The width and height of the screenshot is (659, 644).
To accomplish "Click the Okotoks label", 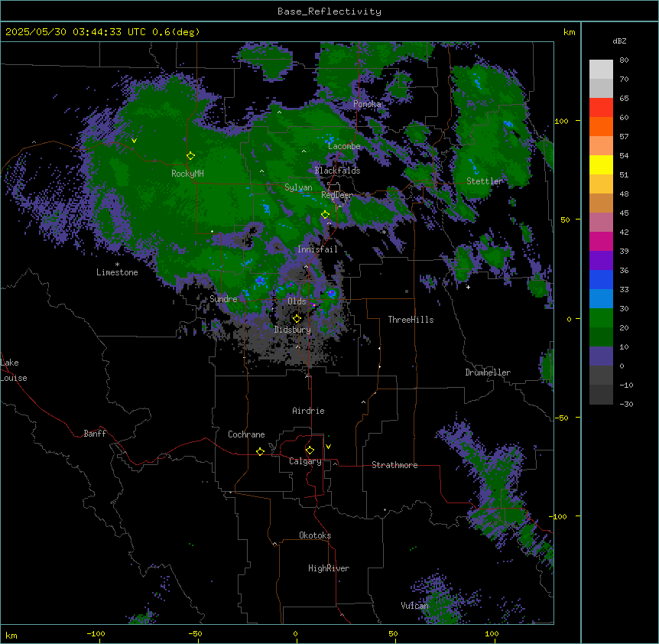I will [x=315, y=535].
